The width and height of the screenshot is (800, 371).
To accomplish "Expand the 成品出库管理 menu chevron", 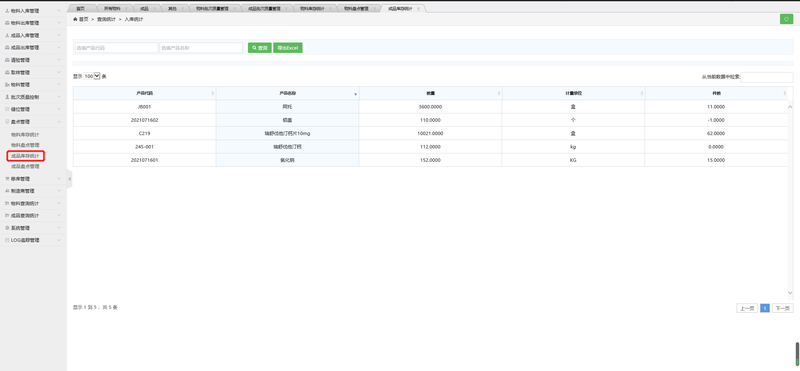I will (59, 47).
